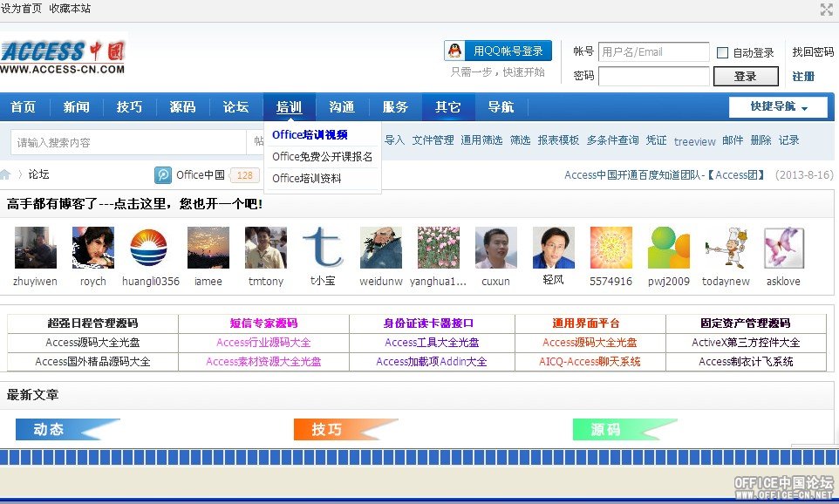Focus the 用户名/Email input field
839x504 pixels.
tap(654, 52)
